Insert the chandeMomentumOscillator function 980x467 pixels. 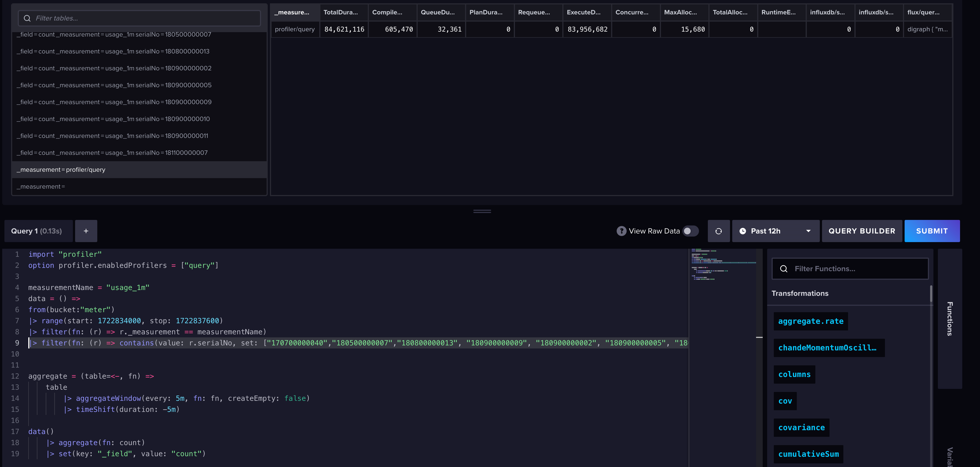[829, 348]
